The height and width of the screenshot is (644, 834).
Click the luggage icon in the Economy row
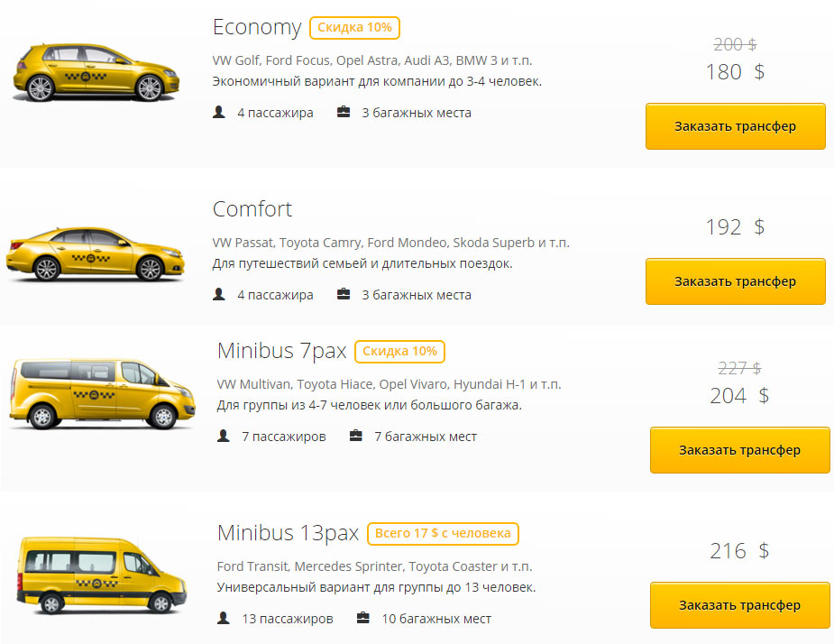point(344,113)
